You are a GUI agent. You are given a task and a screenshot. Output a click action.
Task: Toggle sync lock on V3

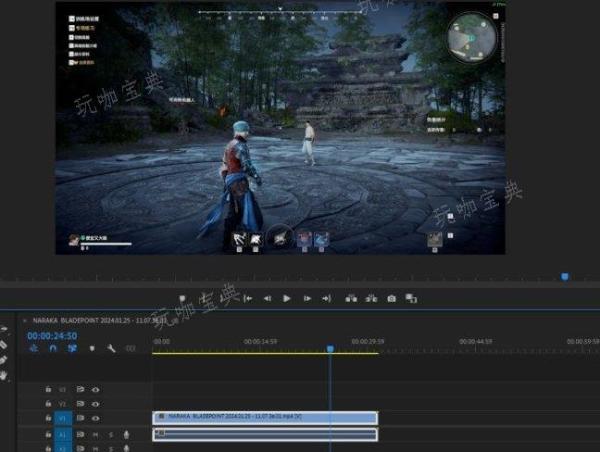(80, 389)
